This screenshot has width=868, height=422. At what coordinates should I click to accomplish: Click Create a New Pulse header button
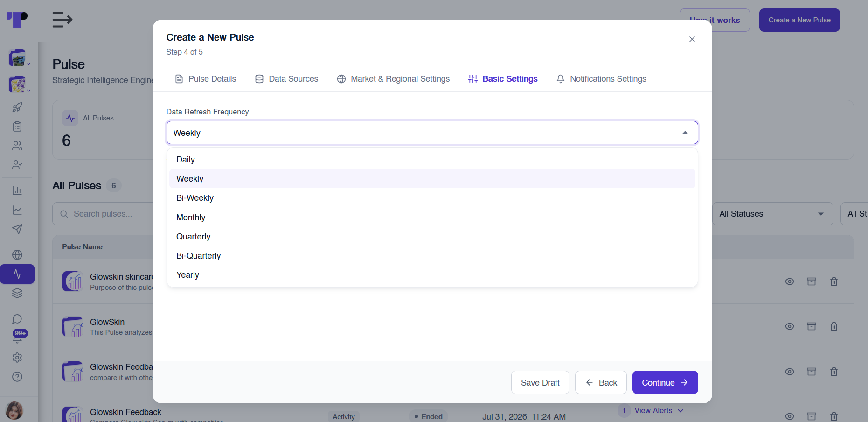tap(799, 20)
